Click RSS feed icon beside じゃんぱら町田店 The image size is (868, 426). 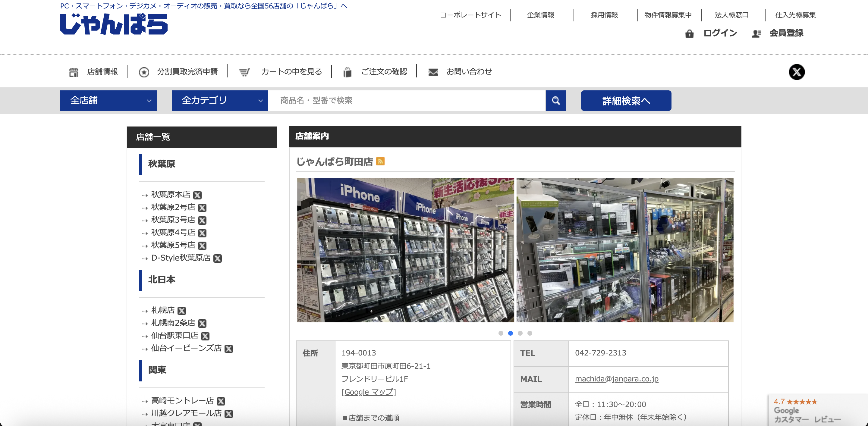pos(380,161)
